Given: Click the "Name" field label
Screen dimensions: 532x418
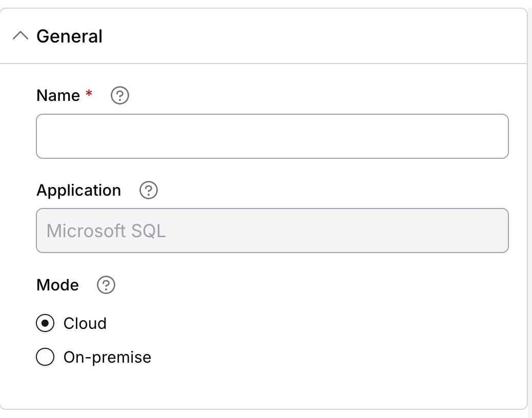Looking at the screenshot, I should click(58, 96).
